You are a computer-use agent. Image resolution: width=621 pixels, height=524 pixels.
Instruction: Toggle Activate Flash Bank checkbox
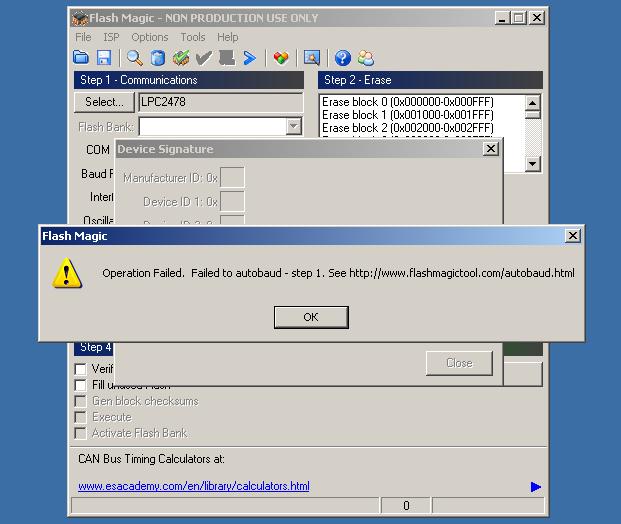pos(80,433)
